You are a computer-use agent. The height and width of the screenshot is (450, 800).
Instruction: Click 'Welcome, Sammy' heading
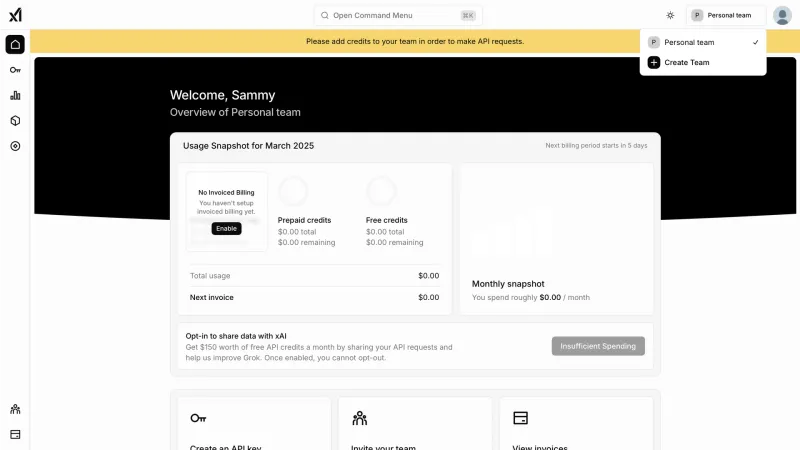pyautogui.click(x=222, y=95)
